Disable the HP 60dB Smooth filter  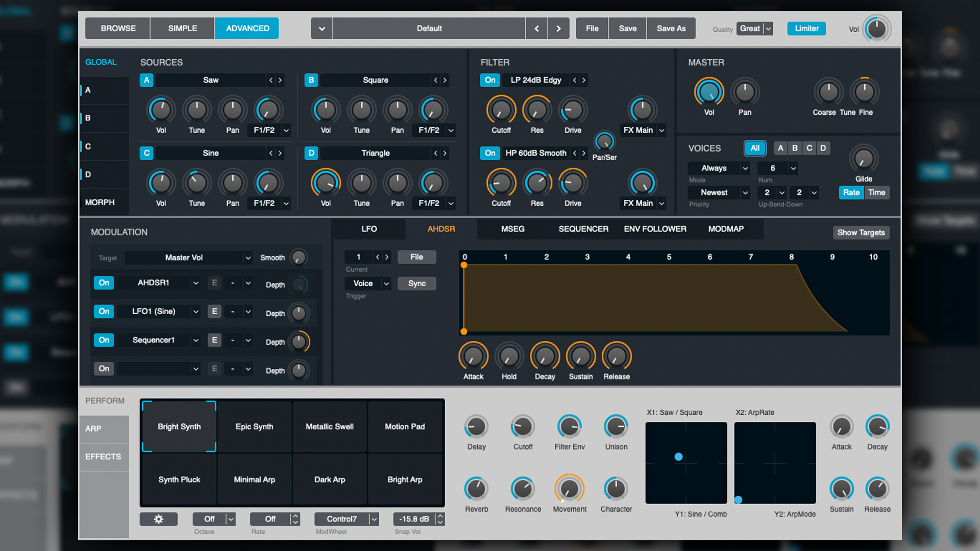(489, 153)
